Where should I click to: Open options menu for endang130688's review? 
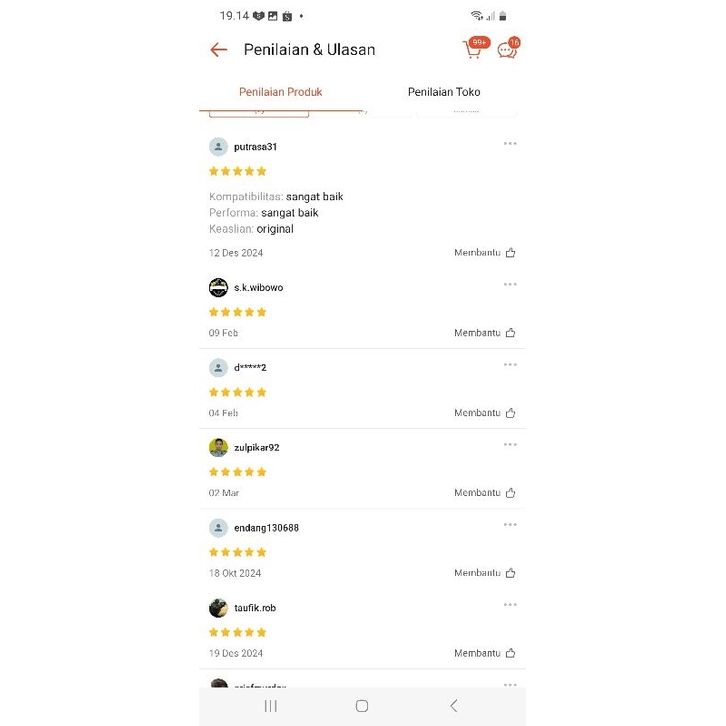tap(510, 525)
